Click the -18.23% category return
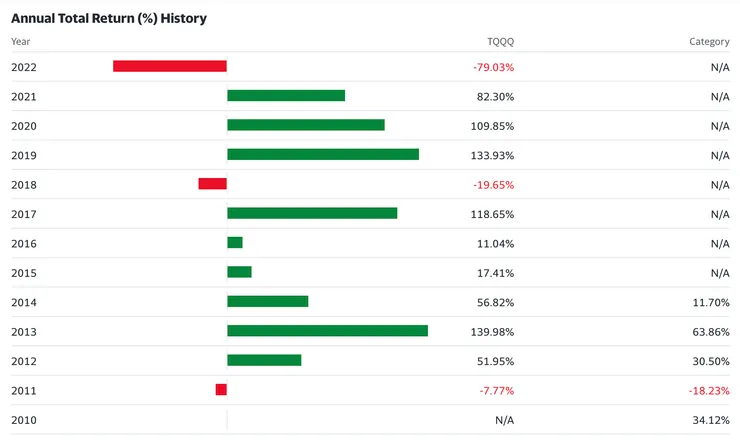This screenshot has width=740, height=445. [708, 390]
